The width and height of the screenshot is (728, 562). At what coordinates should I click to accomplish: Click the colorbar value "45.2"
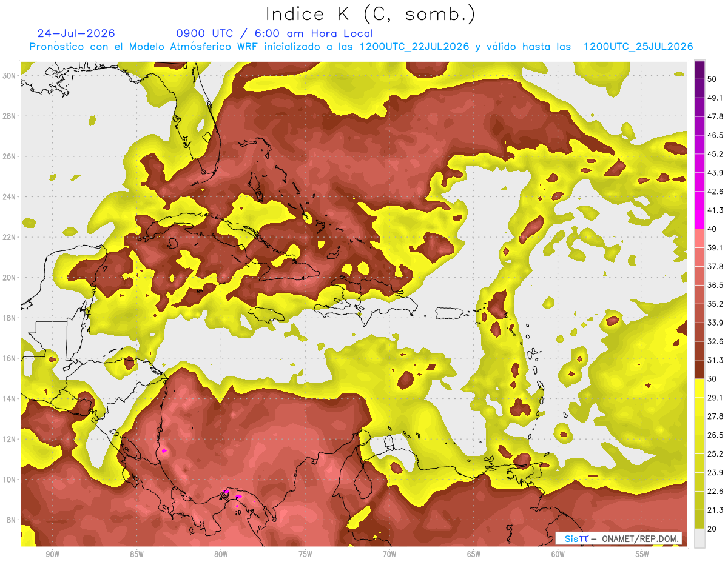[715, 154]
